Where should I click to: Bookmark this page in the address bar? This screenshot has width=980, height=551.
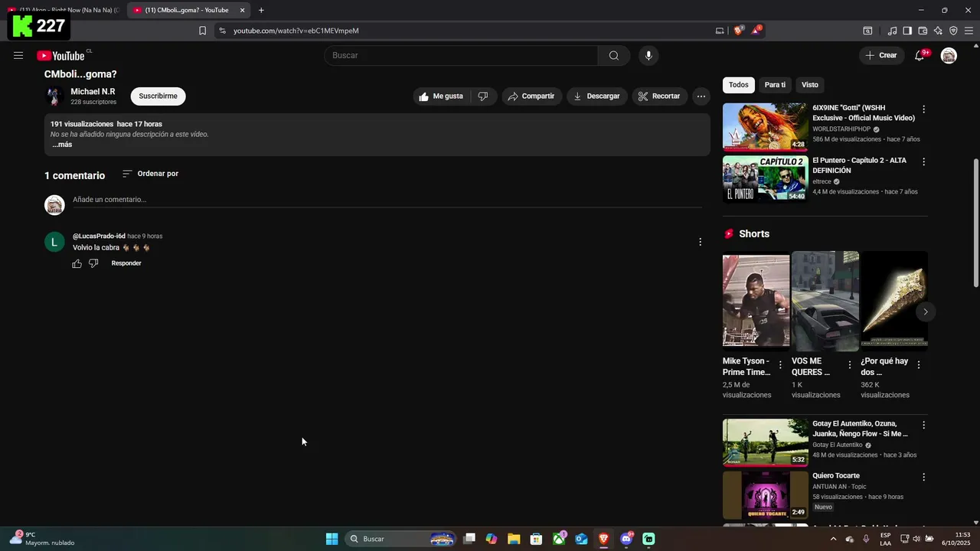(x=202, y=31)
